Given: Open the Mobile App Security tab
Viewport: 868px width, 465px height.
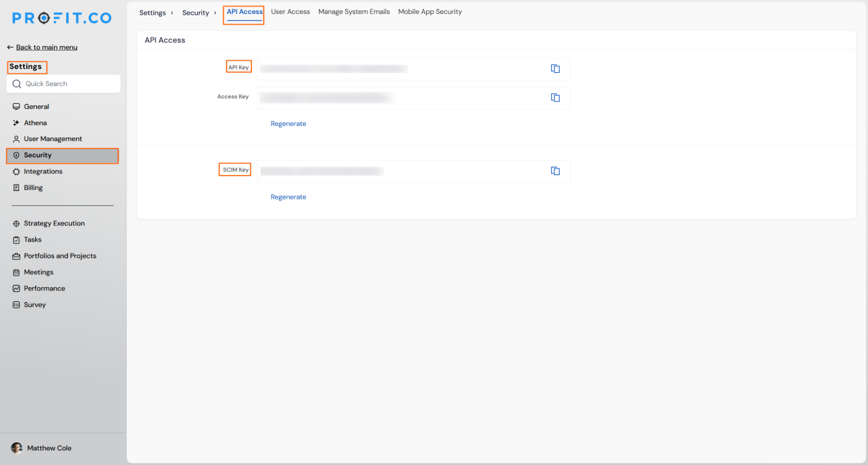Looking at the screenshot, I should click(x=430, y=12).
